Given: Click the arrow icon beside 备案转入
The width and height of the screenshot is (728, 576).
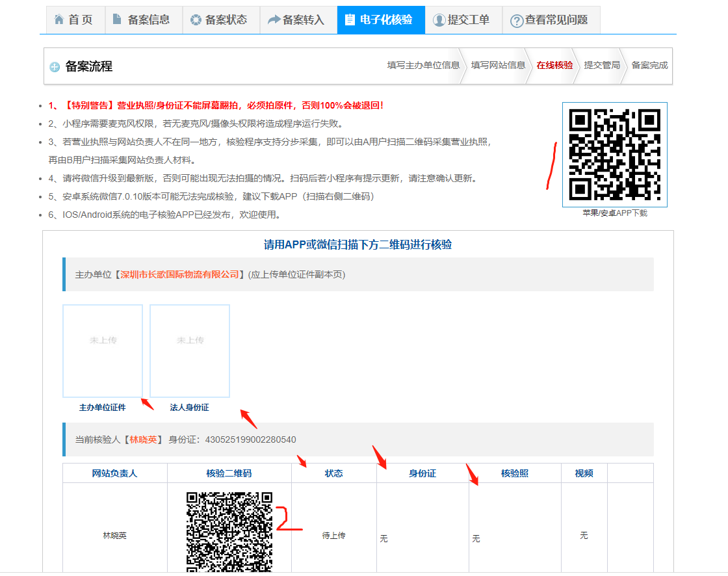Looking at the screenshot, I should (x=274, y=20).
